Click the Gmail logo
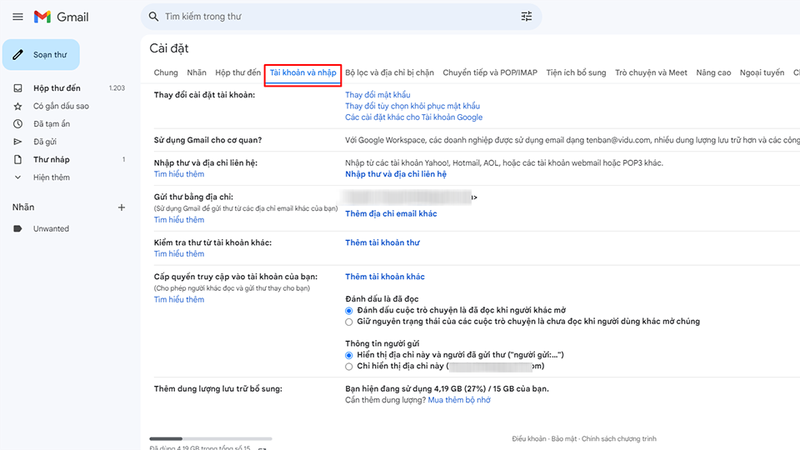This screenshot has height=450, width=800. coord(61,17)
